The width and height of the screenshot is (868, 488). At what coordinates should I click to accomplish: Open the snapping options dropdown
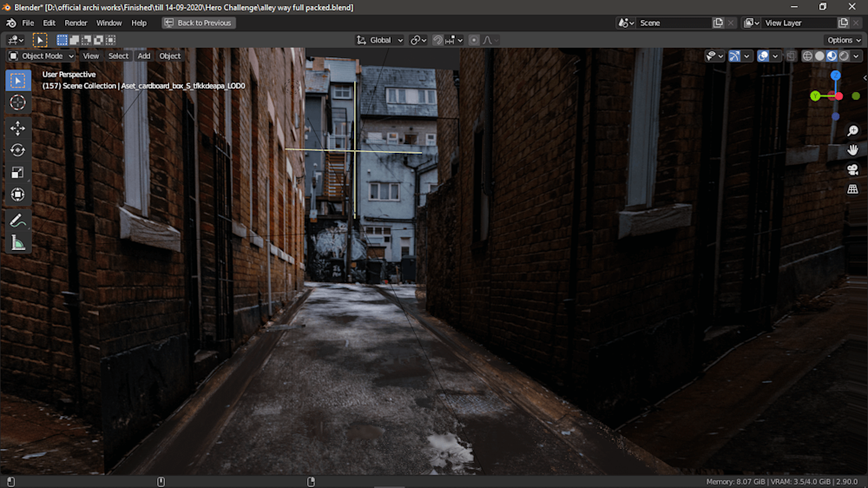pos(454,40)
